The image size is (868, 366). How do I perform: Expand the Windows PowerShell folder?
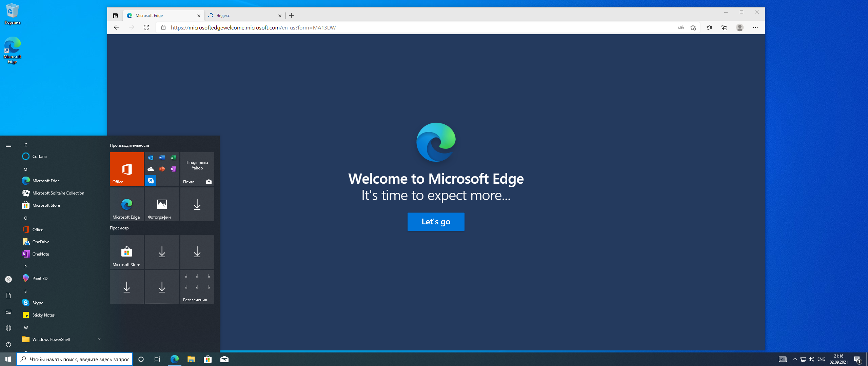coord(100,339)
